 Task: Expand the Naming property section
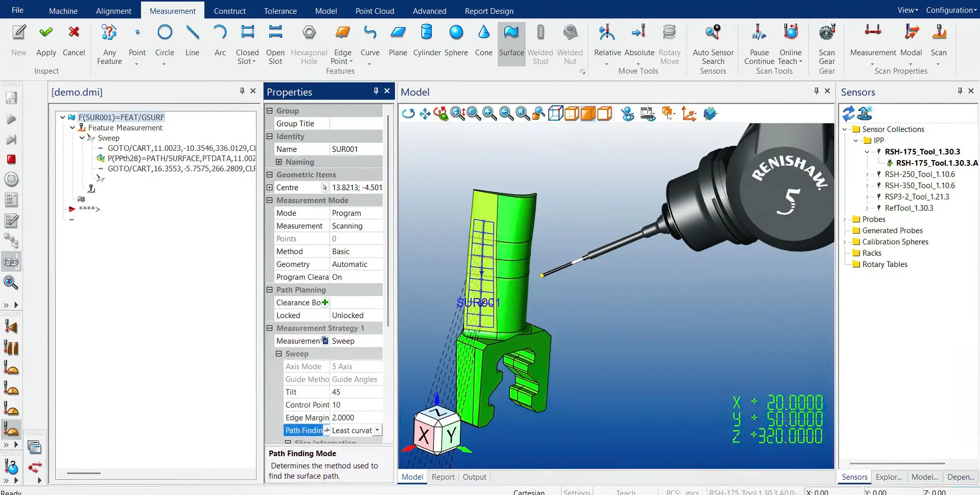279,162
